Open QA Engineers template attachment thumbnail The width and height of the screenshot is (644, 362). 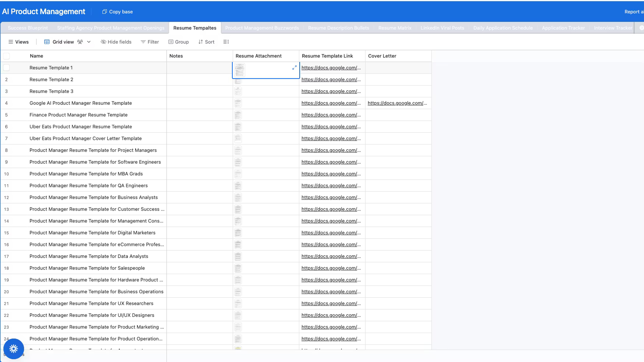pos(238,186)
